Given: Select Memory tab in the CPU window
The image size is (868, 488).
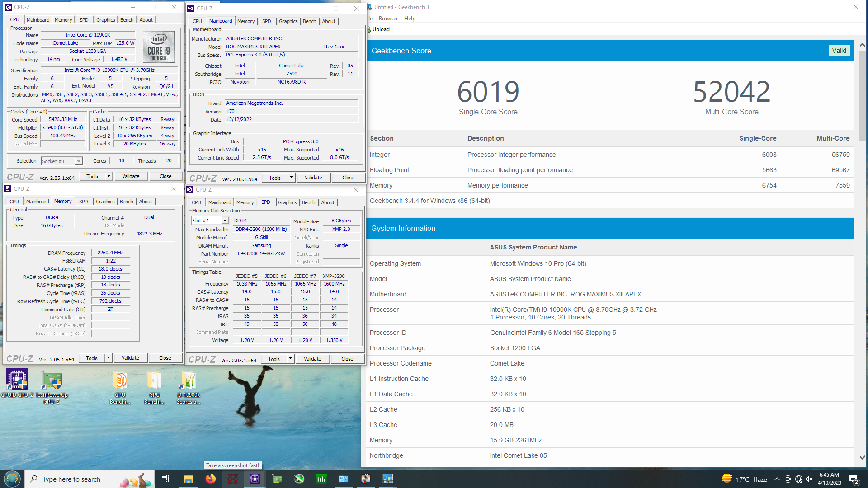Looking at the screenshot, I should tap(63, 20).
